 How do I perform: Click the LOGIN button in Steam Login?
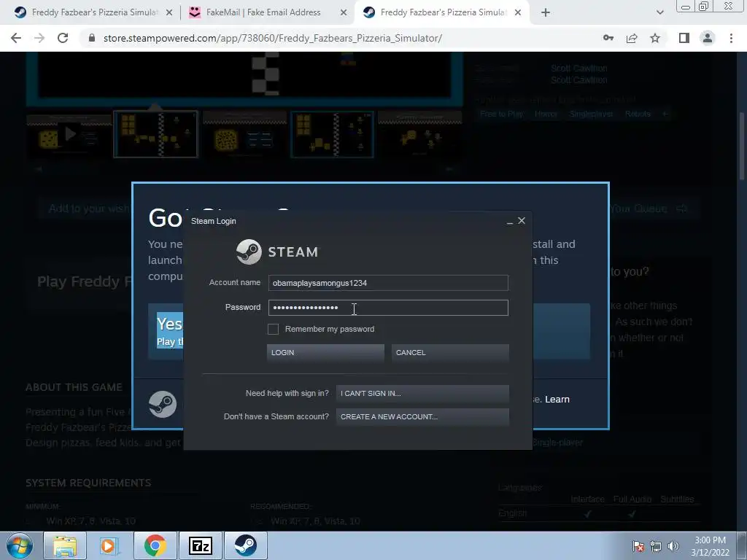(x=325, y=353)
